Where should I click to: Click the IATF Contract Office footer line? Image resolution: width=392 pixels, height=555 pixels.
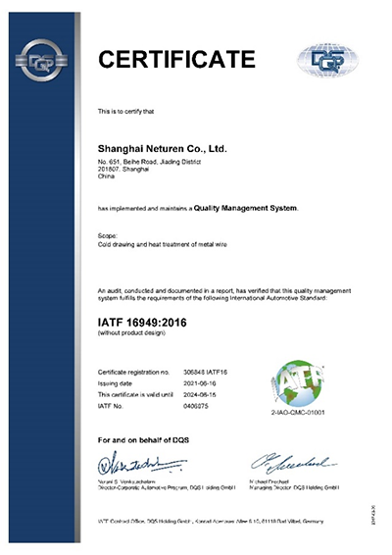pos(211,522)
